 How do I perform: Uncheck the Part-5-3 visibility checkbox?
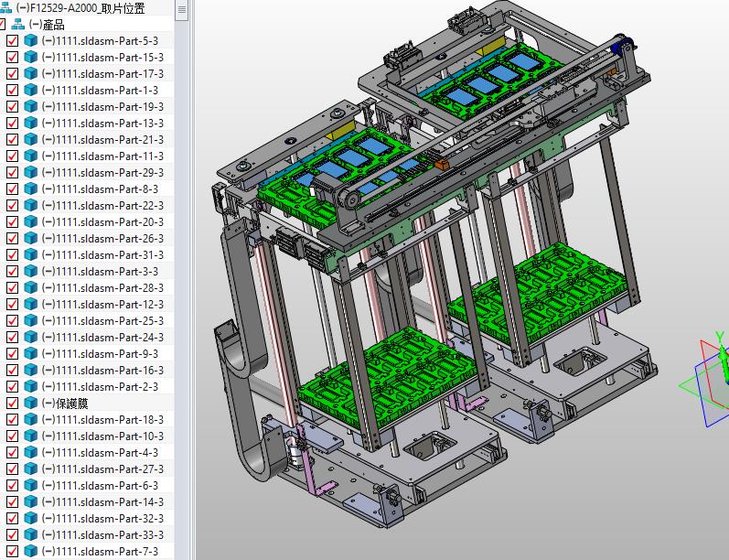tap(13, 40)
